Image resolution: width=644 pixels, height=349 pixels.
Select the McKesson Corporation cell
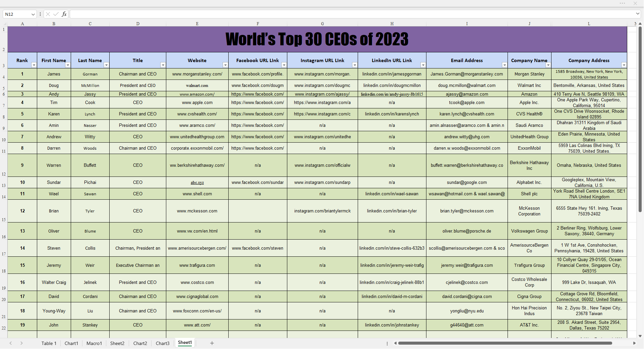click(x=529, y=211)
